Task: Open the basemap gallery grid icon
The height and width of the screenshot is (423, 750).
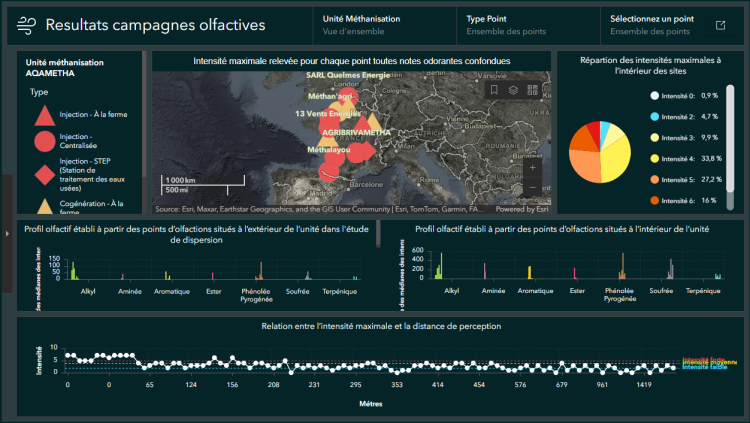Action: (x=532, y=90)
